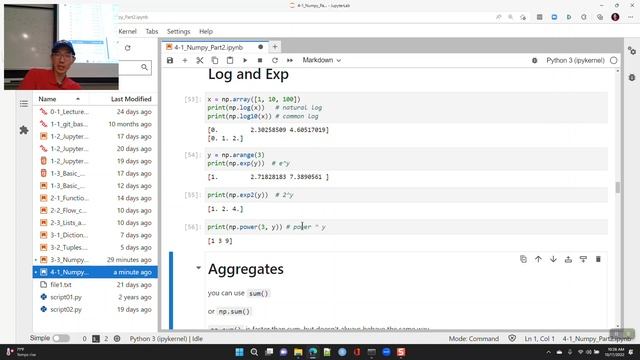Copy selected cell using toolbar copy icon
This screenshot has width=640, height=360.
pyautogui.click(x=215, y=60)
